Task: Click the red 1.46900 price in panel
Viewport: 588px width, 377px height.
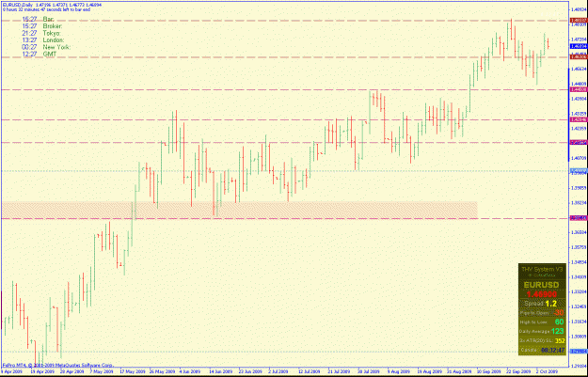Action: pyautogui.click(x=542, y=294)
